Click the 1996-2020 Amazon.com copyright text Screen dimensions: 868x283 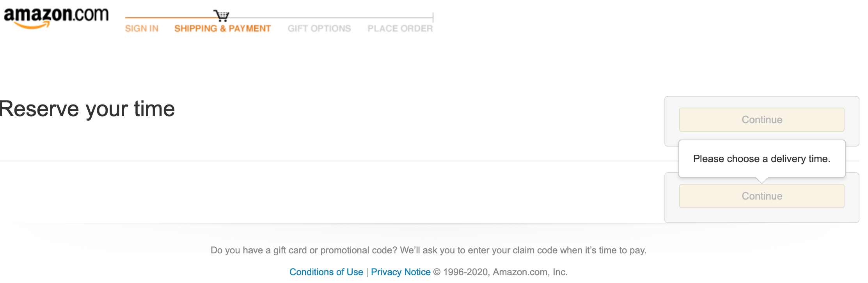(x=501, y=272)
